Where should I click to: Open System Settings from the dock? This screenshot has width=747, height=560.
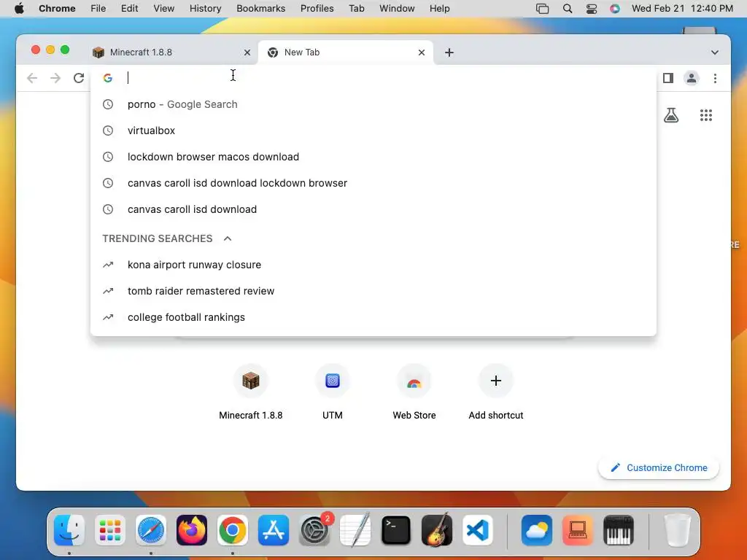tap(314, 530)
